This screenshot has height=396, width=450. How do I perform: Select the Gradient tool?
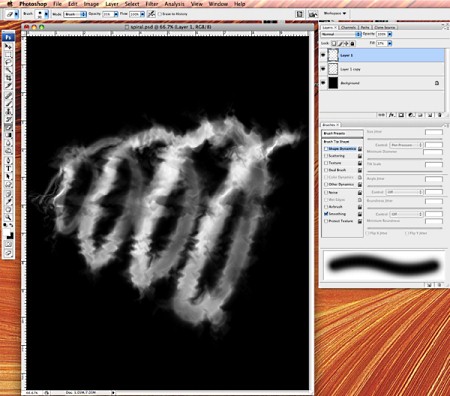pos(8,135)
